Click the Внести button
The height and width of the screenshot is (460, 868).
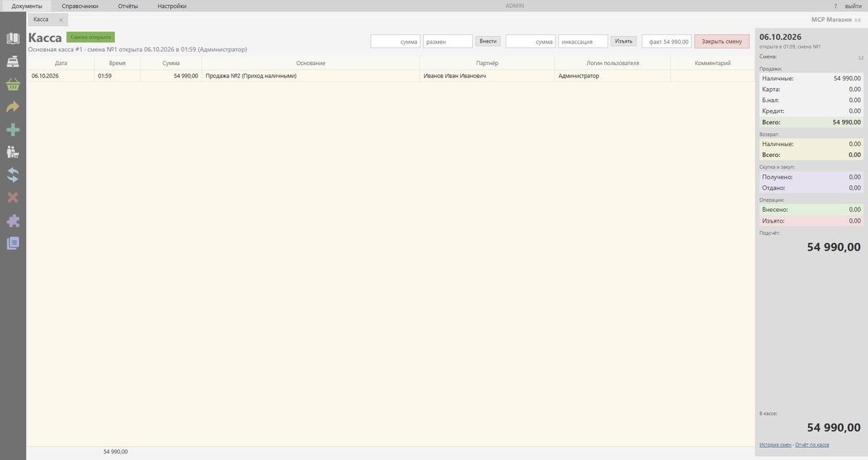pyautogui.click(x=488, y=41)
